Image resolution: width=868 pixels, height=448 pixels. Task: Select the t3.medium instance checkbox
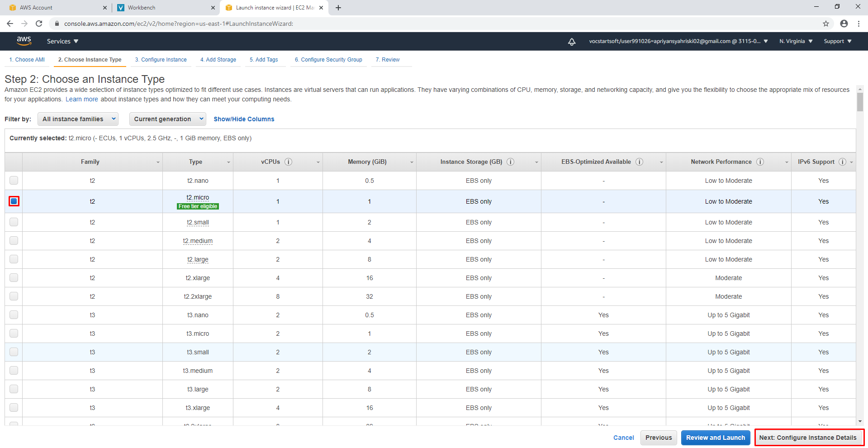(x=14, y=371)
